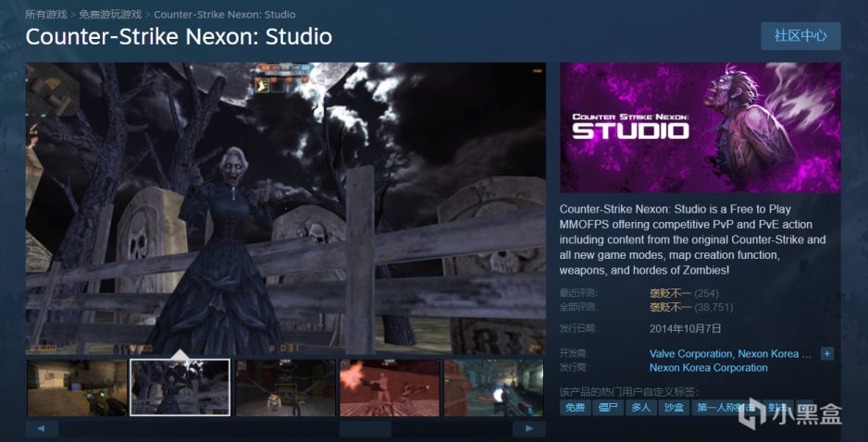Viewport: 868px width, 442px height.
Task: Click the game description paragraph
Action: pos(693,240)
